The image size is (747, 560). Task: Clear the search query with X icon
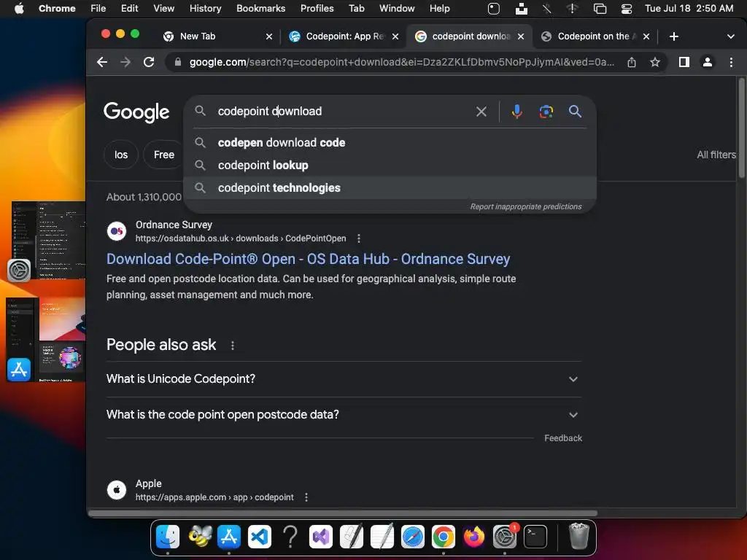point(481,112)
